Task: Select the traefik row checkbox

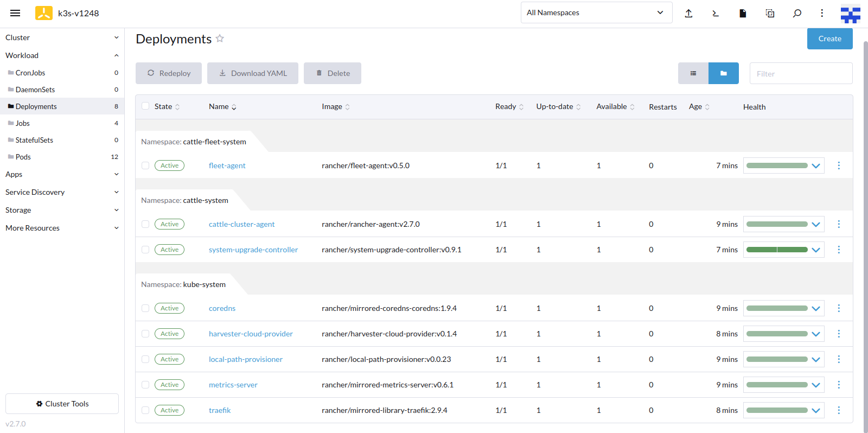Action: click(x=145, y=410)
